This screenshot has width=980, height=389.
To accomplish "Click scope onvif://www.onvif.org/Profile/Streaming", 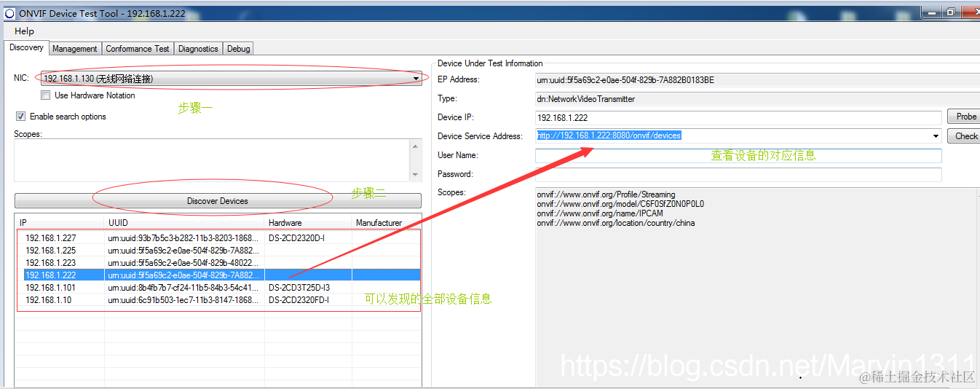I will point(606,194).
